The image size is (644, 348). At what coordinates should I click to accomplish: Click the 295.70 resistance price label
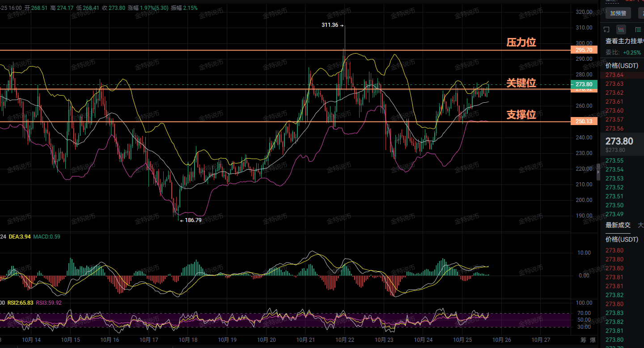click(584, 50)
